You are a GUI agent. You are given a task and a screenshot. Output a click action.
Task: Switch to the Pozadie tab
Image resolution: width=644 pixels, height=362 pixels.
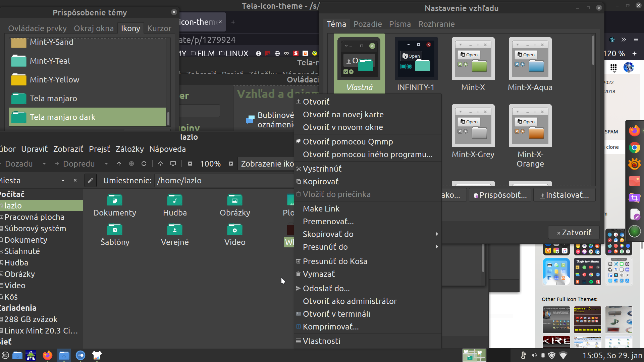368,24
